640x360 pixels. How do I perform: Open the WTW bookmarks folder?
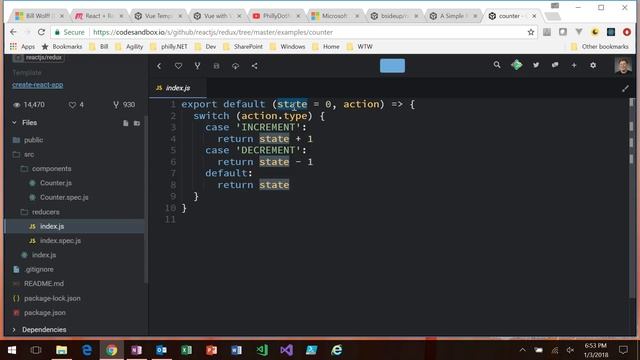pos(360,47)
